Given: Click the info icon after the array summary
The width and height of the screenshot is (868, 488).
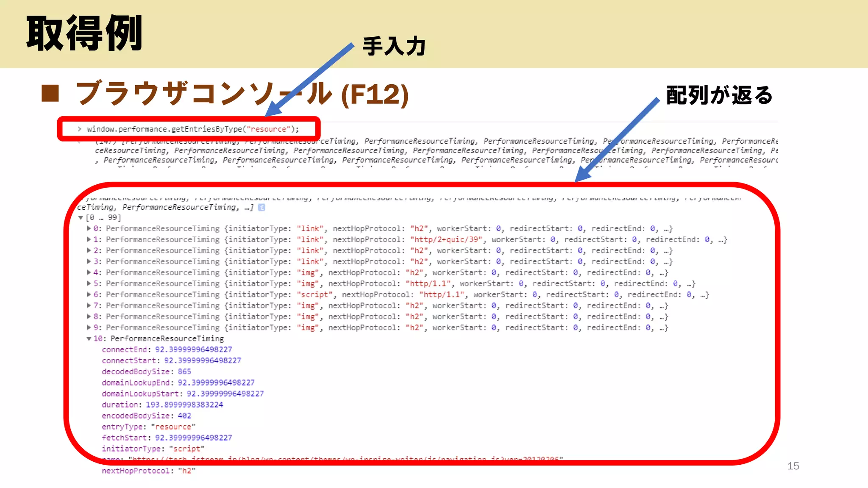Looking at the screenshot, I should 262,207.
